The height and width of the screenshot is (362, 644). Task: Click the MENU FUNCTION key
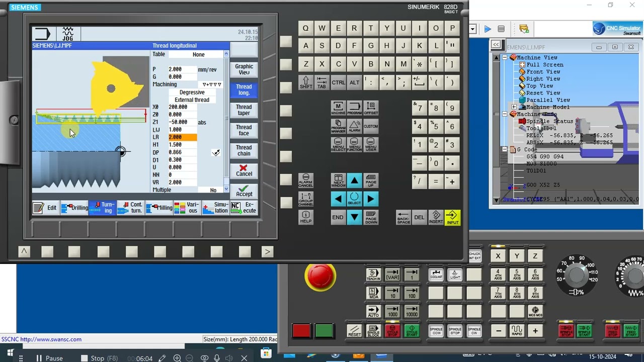click(354, 145)
